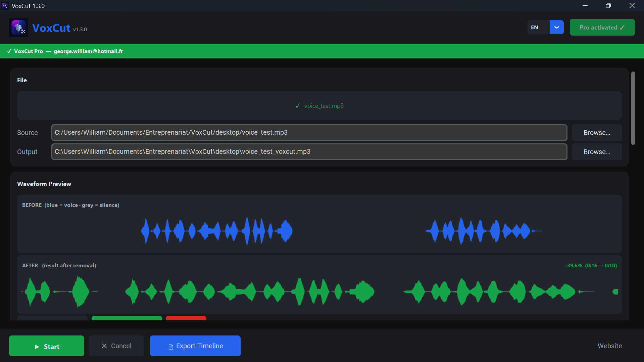The image size is (644, 362).
Task: Click the Pro activated button
Action: [602, 28]
